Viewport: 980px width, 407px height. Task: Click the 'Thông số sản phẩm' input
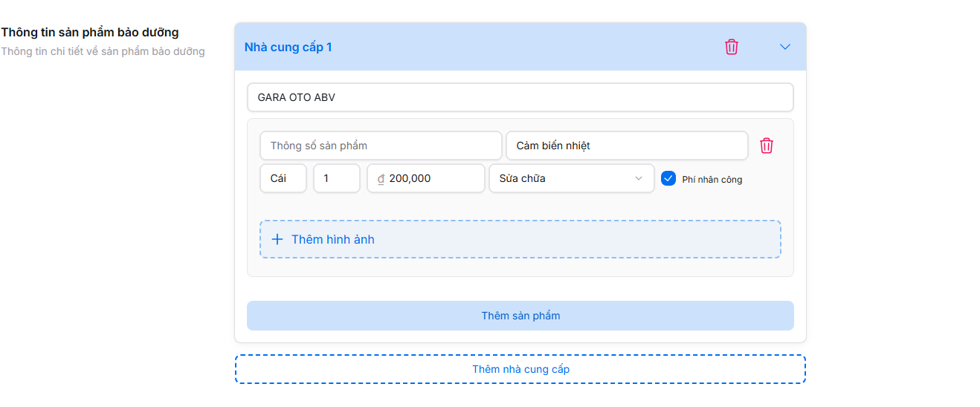(380, 146)
